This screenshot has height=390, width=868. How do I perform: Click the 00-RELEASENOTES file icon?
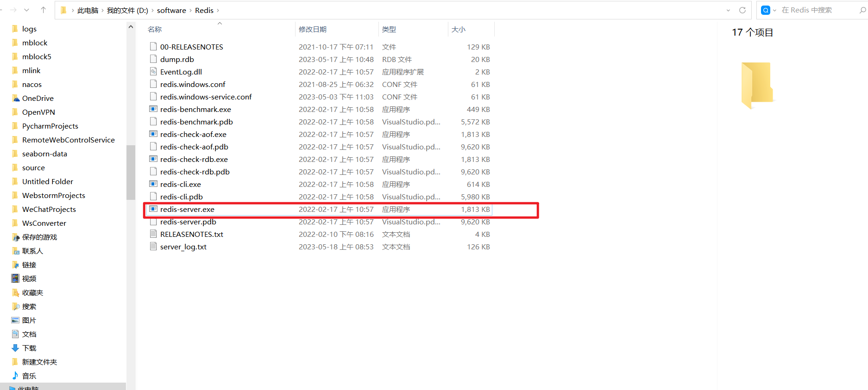153,47
